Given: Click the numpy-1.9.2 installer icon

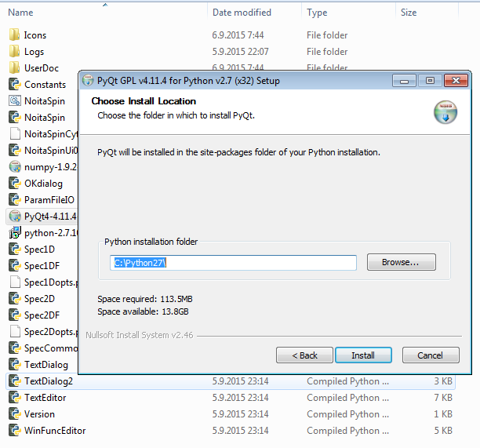Looking at the screenshot, I should click(x=15, y=167).
